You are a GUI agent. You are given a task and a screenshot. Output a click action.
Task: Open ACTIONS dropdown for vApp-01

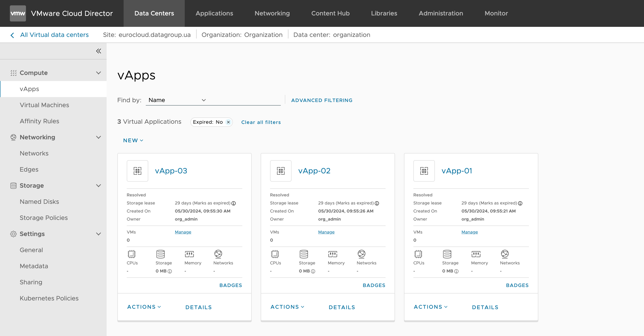(x=431, y=307)
